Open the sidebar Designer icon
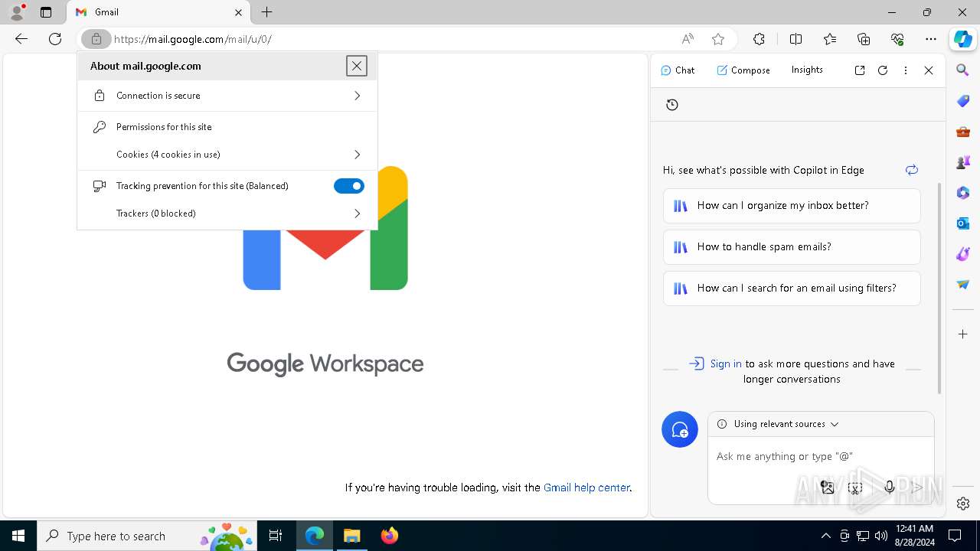The image size is (980, 551). tap(963, 254)
